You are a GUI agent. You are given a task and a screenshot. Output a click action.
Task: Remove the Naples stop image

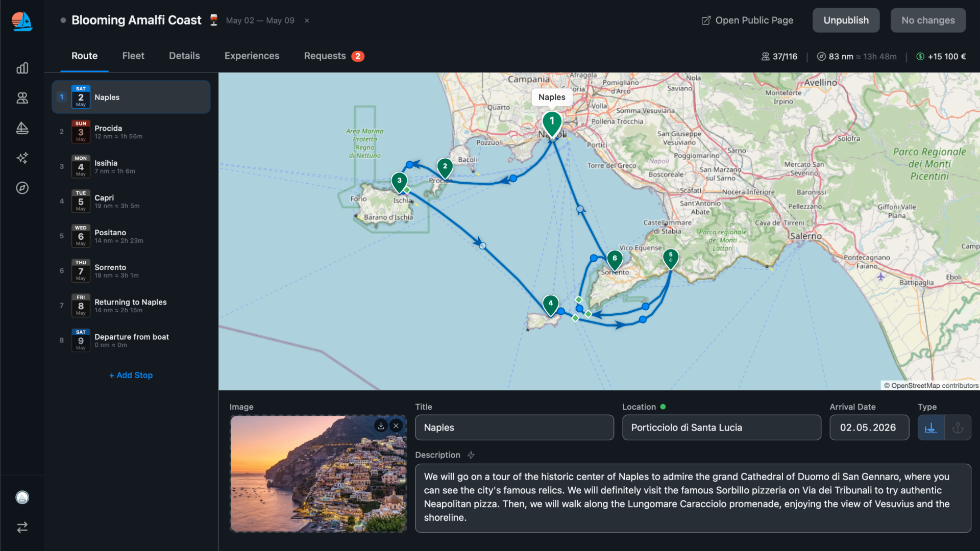click(x=397, y=425)
